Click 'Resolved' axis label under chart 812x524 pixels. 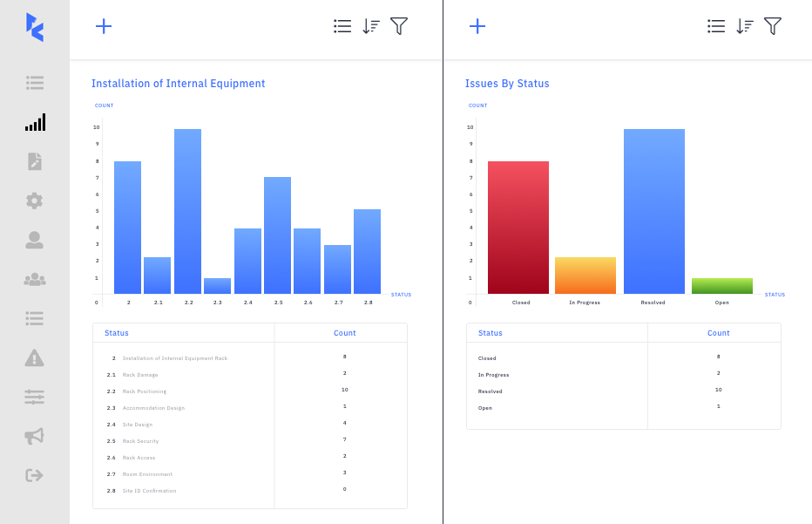tap(653, 303)
